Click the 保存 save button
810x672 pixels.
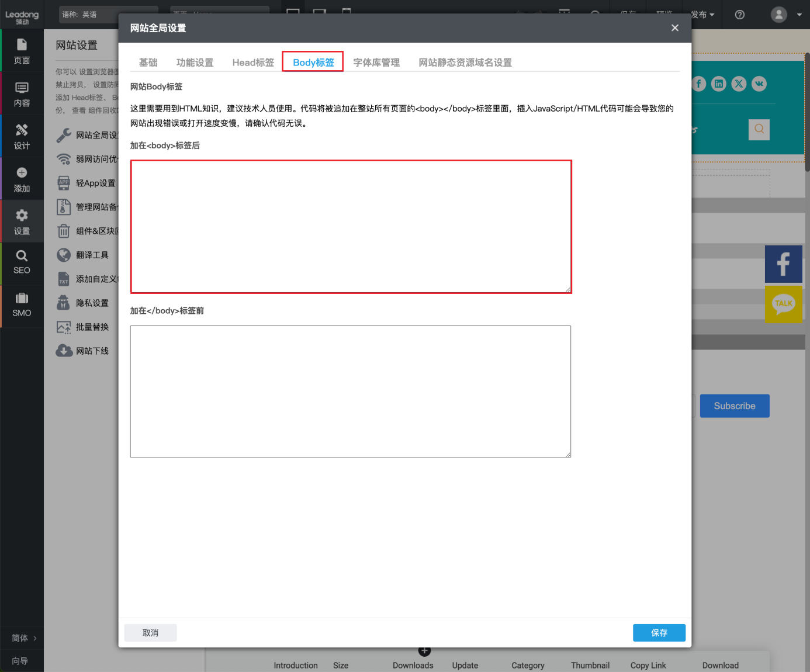[659, 633]
